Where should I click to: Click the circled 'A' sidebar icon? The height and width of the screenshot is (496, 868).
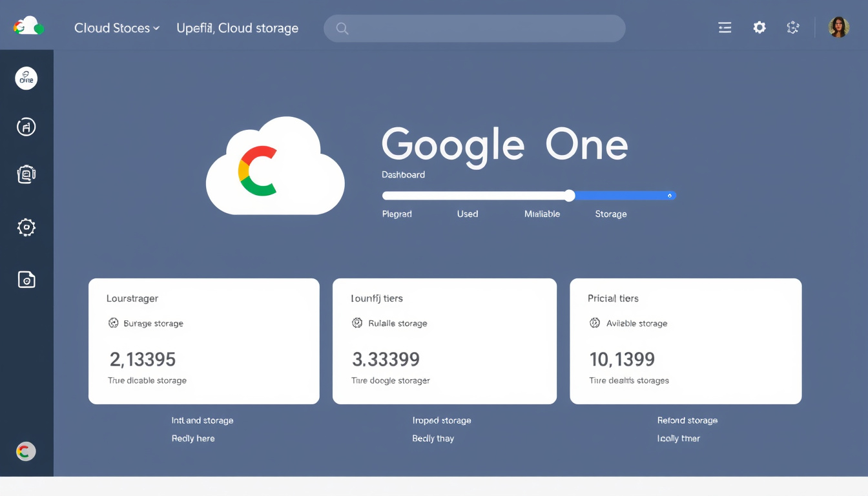click(x=26, y=127)
